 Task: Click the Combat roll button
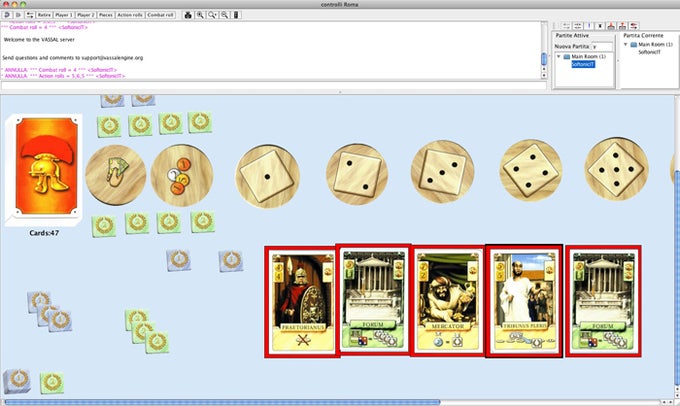[x=160, y=15]
